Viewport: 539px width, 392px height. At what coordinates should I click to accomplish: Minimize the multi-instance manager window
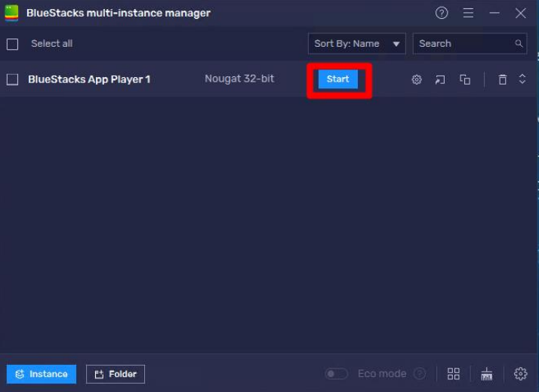[494, 13]
